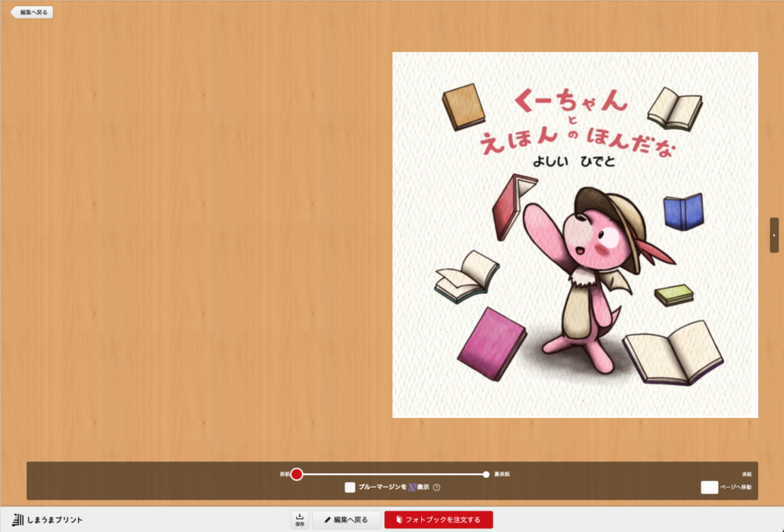Open blue margin help question mark
This screenshot has height=532, width=784.
click(436, 487)
